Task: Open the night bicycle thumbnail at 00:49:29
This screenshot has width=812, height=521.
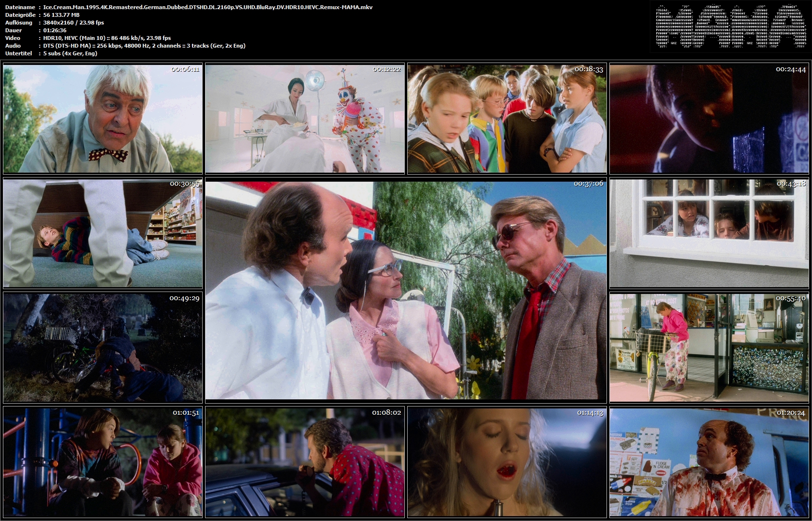Action: tap(103, 348)
